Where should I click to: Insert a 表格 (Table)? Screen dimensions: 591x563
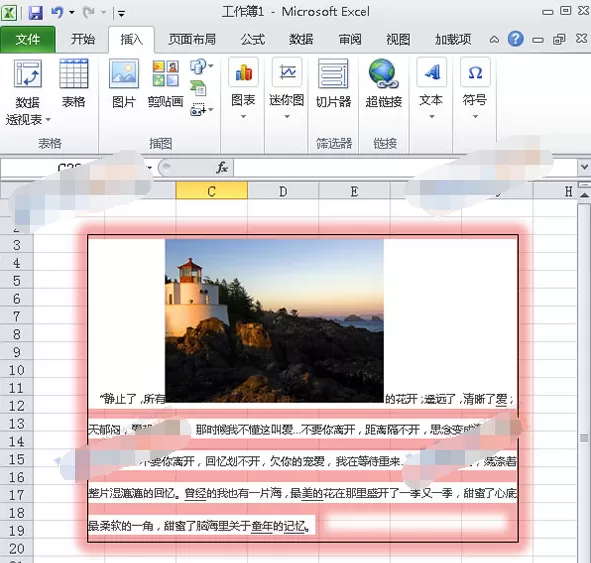tap(73, 84)
